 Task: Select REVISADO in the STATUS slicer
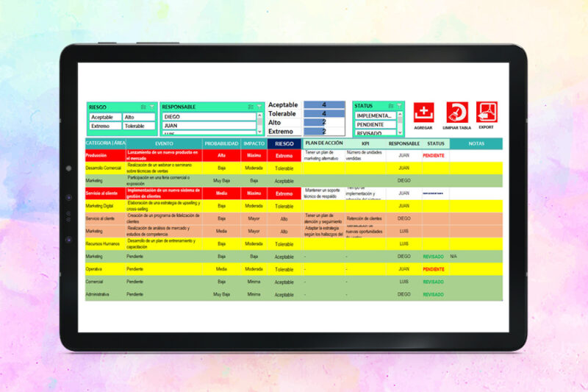click(x=376, y=132)
